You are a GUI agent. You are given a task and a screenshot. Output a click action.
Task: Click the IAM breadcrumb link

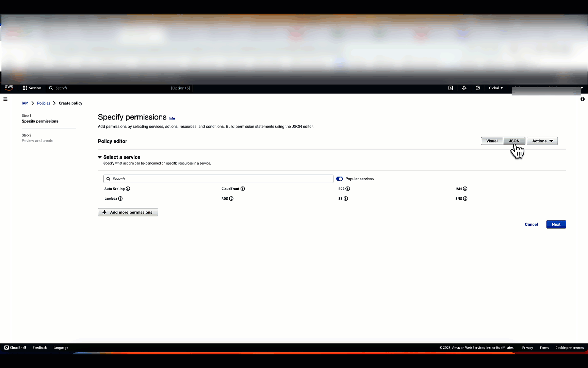pos(25,103)
